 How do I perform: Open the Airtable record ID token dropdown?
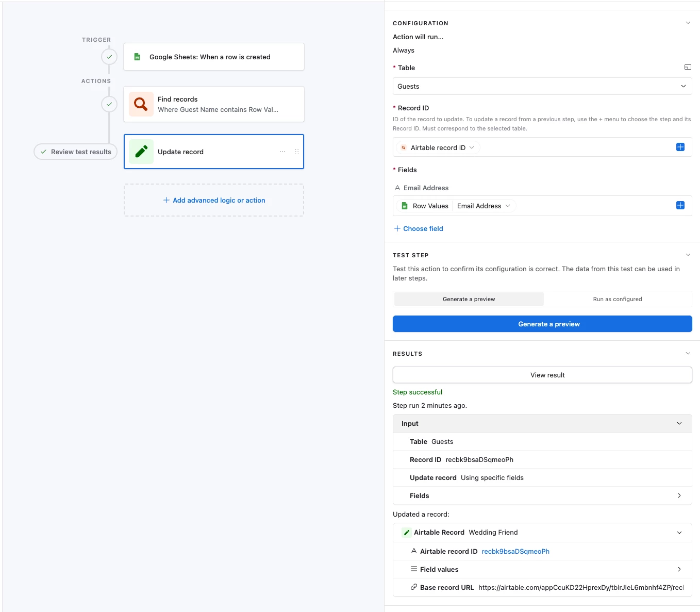pyautogui.click(x=472, y=147)
